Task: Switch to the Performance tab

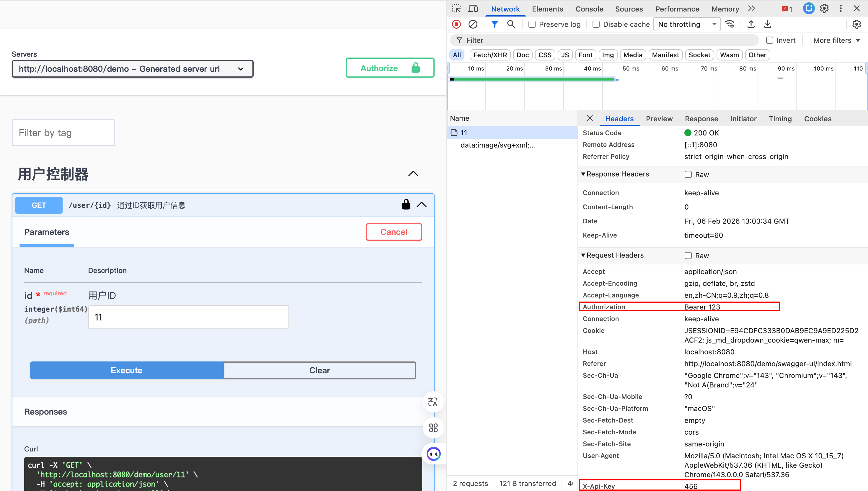Action: (x=677, y=9)
